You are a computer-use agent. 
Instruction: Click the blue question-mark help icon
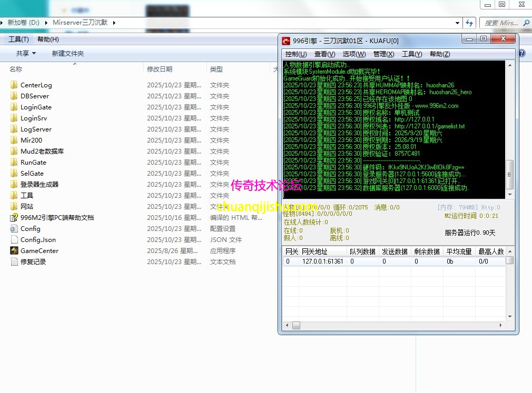521,53
